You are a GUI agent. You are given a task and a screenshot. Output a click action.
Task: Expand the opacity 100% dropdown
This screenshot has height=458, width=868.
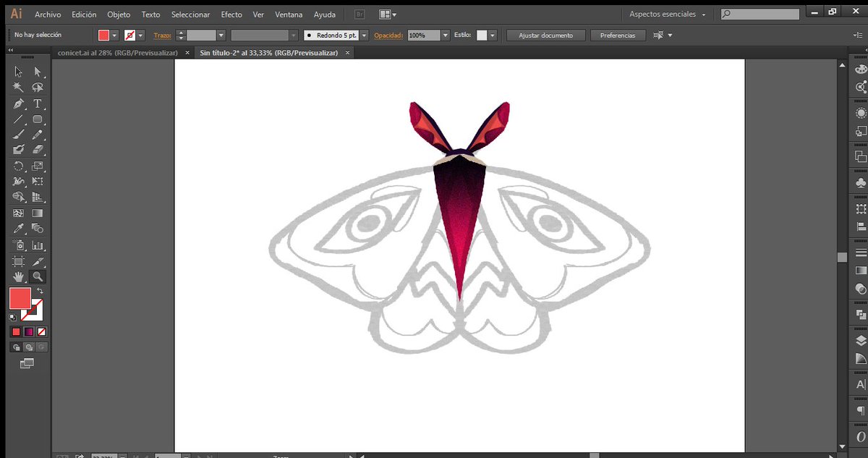point(445,35)
